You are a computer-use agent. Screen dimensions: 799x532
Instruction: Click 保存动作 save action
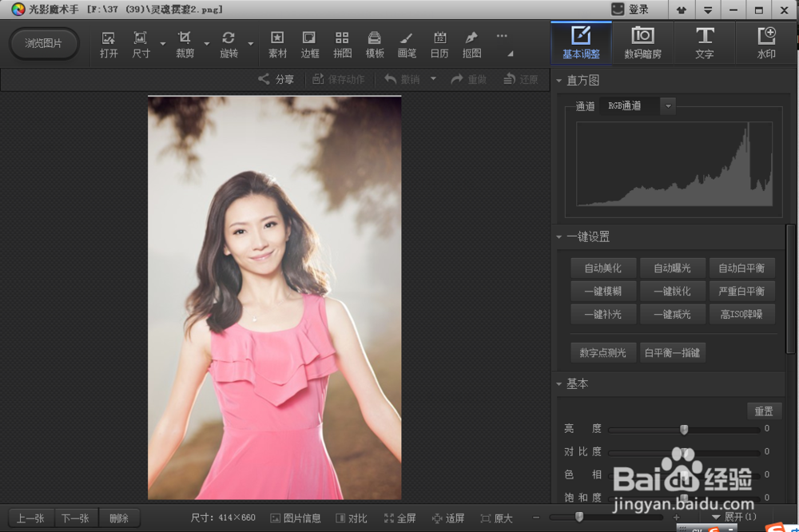[x=338, y=79]
